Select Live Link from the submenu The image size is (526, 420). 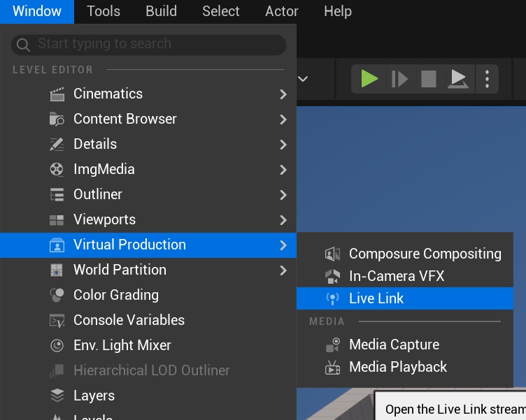376,298
